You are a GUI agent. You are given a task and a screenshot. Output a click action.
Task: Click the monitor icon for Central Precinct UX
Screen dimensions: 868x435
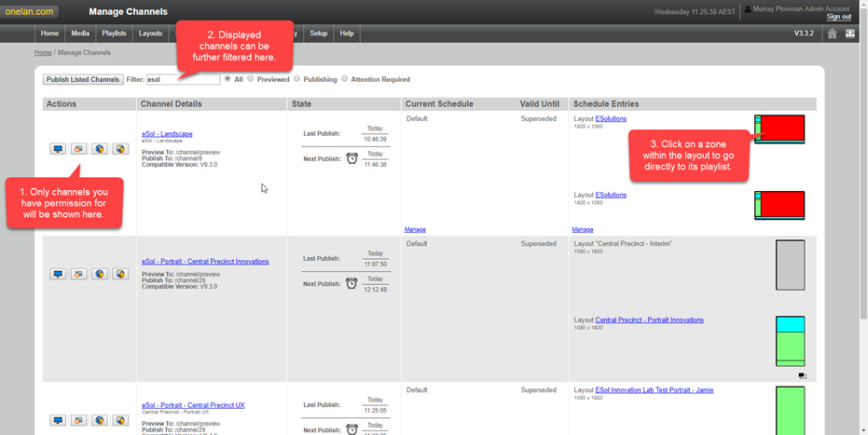coord(58,420)
